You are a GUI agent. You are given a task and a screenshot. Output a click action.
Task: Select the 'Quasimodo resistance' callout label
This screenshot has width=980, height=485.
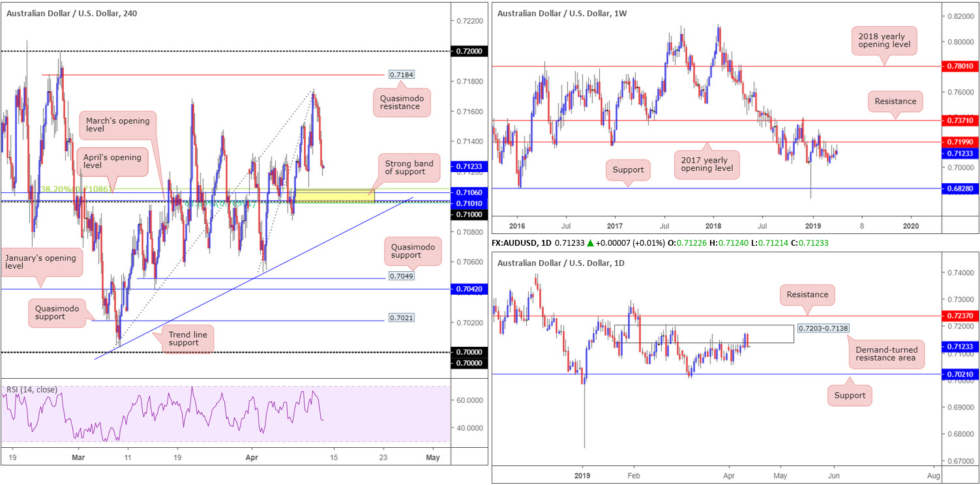tap(402, 102)
